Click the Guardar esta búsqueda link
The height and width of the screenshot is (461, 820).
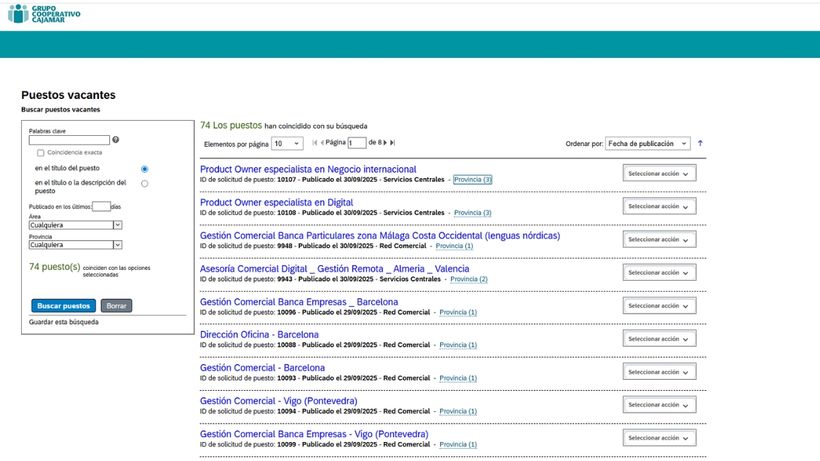[63, 322]
